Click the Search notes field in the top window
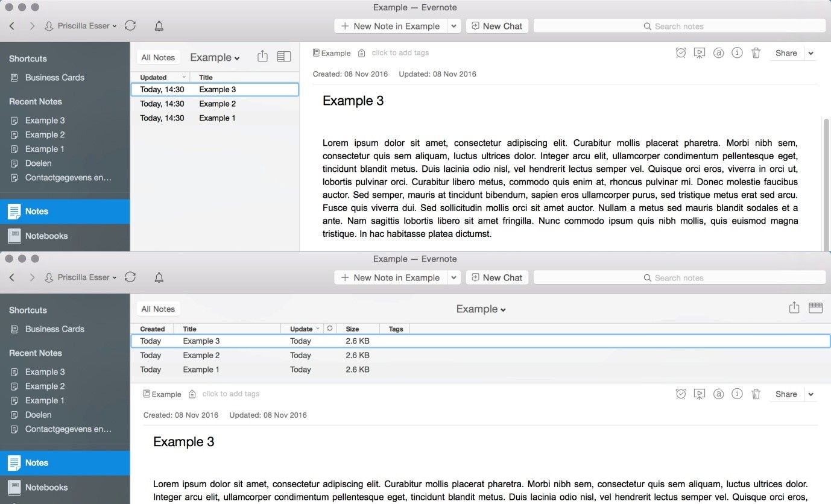Screen dimensions: 831x504 pos(679,26)
